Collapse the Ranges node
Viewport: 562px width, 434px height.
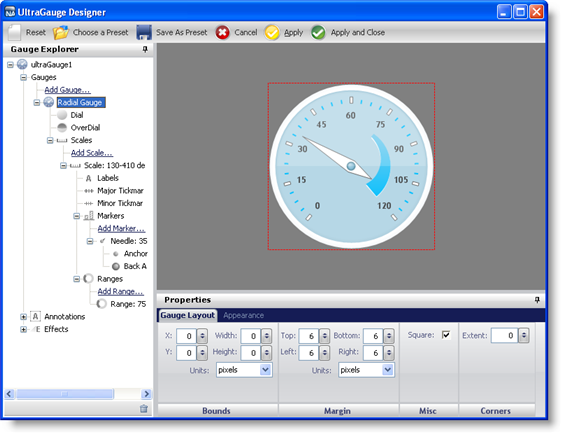click(76, 279)
